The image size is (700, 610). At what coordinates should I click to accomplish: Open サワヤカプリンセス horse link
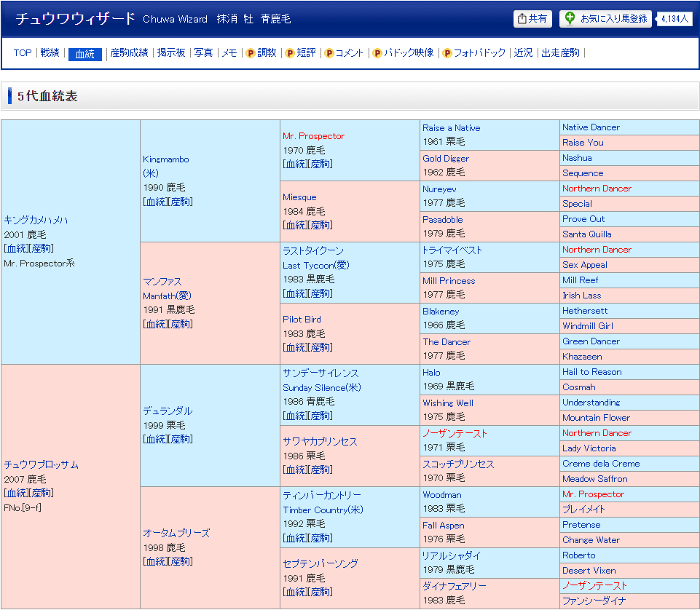click(x=320, y=442)
